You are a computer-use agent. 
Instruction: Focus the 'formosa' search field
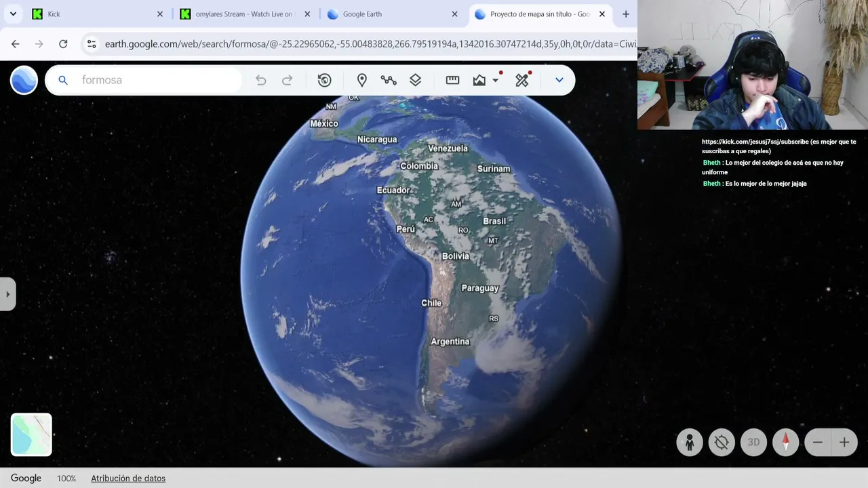tap(144, 80)
